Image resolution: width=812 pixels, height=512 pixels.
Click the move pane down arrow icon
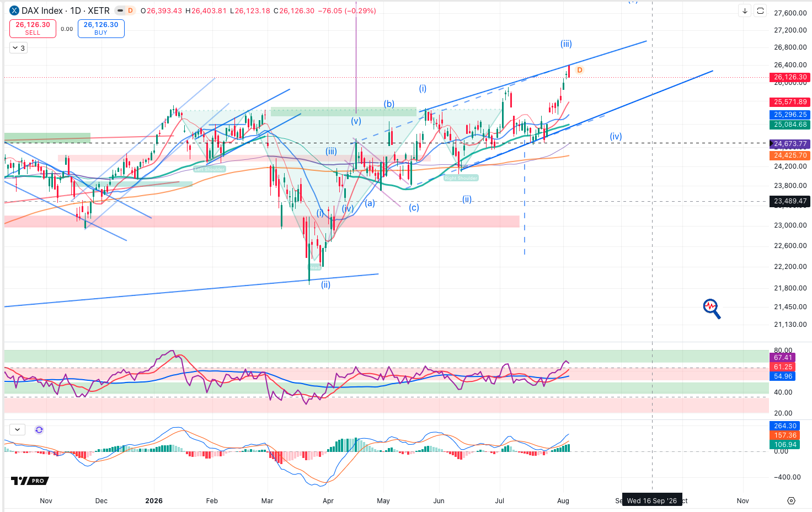[745, 10]
